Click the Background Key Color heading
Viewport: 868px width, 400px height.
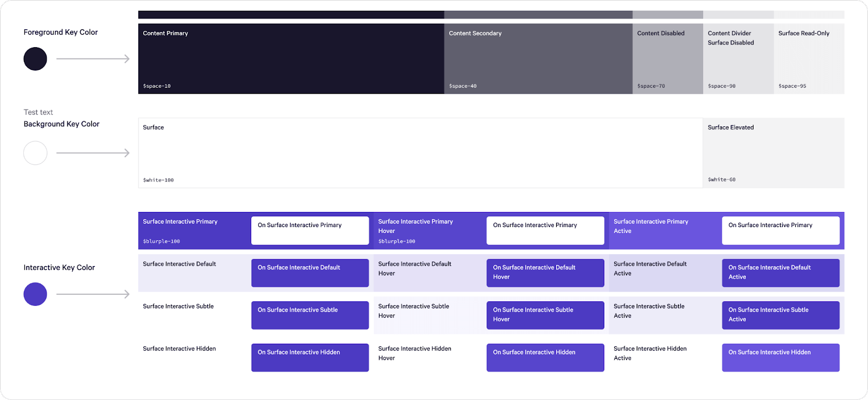click(61, 124)
